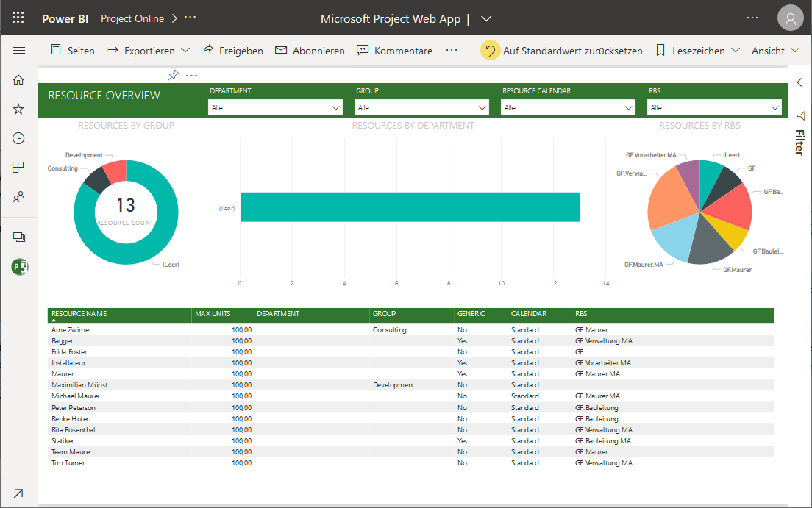Toggle the hamburger navigation menu

[x=19, y=50]
